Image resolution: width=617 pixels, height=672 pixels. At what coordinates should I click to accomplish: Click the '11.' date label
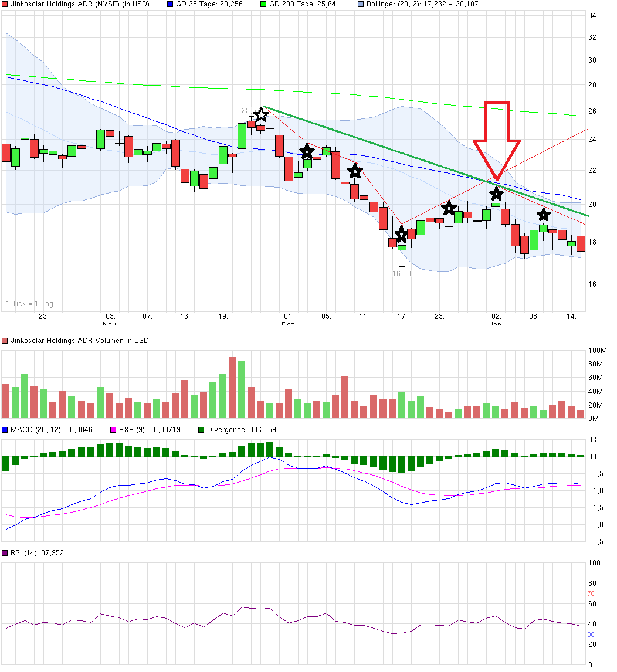(x=364, y=317)
